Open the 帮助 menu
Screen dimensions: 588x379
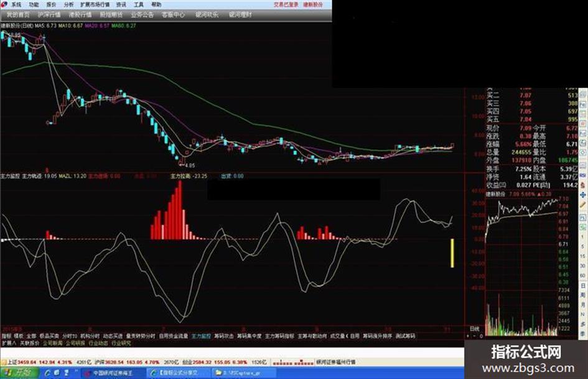(156, 5)
